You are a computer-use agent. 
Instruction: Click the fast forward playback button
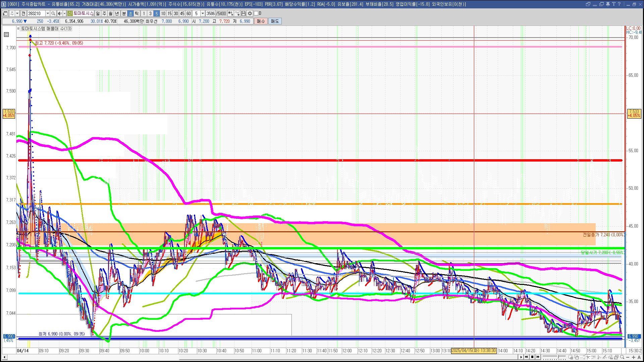(x=538, y=357)
